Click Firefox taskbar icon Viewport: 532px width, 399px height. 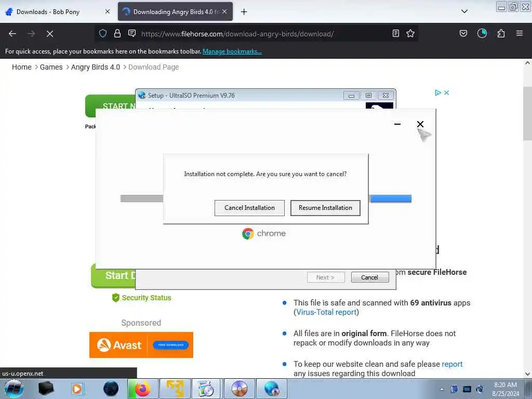(x=142, y=389)
